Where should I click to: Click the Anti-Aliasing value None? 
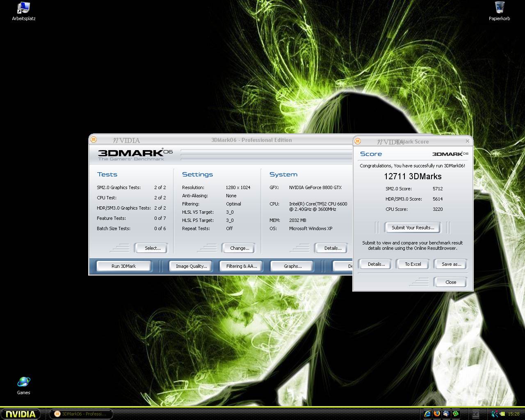coord(231,196)
